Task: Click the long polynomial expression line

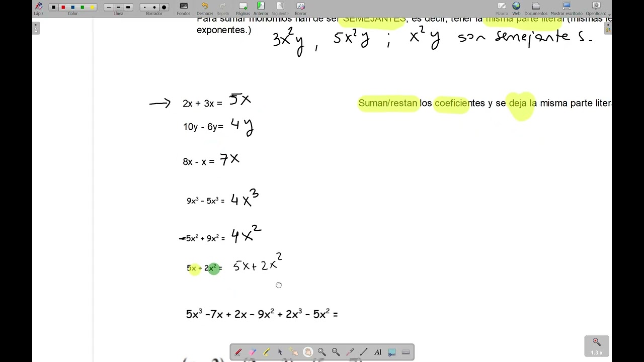Action: [x=262, y=314]
